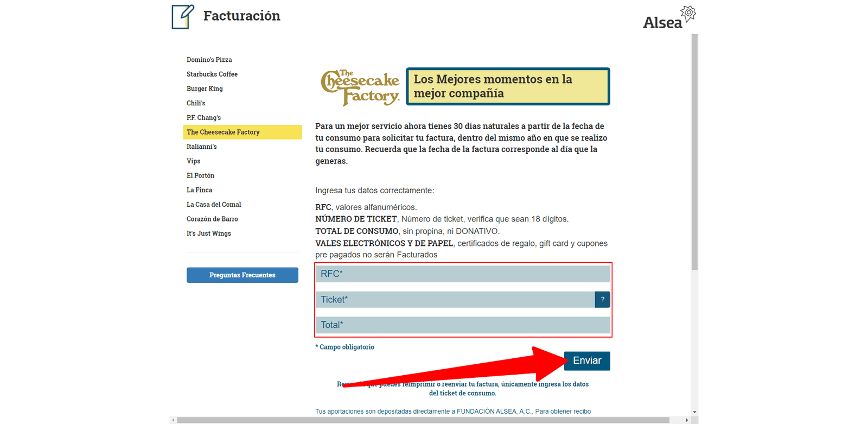Focus the Total input field
This screenshot has height=424, width=868.
463,325
